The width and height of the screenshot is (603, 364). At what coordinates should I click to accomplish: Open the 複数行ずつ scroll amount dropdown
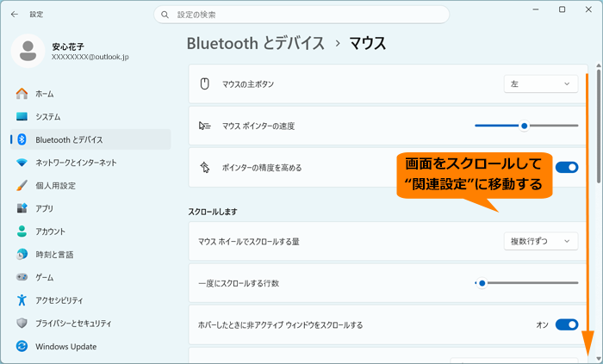tap(541, 241)
